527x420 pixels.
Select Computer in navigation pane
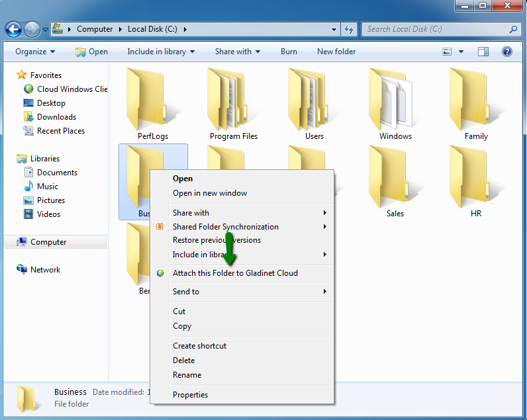(x=56, y=242)
